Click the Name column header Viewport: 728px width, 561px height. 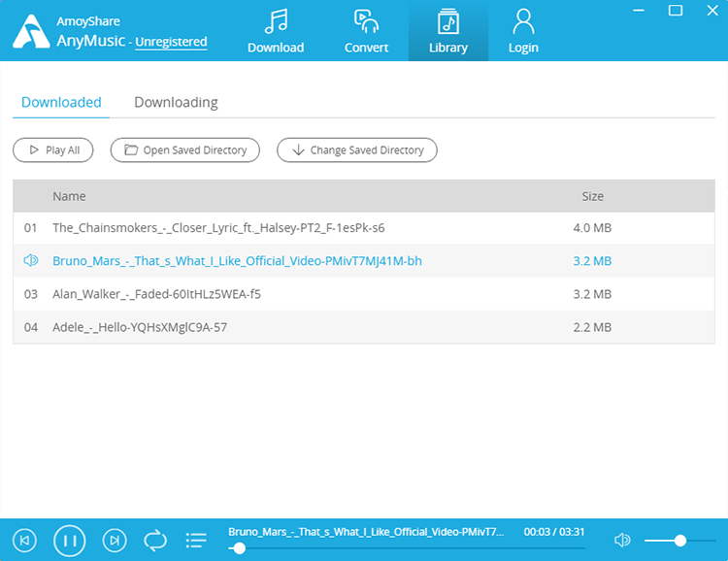69,196
